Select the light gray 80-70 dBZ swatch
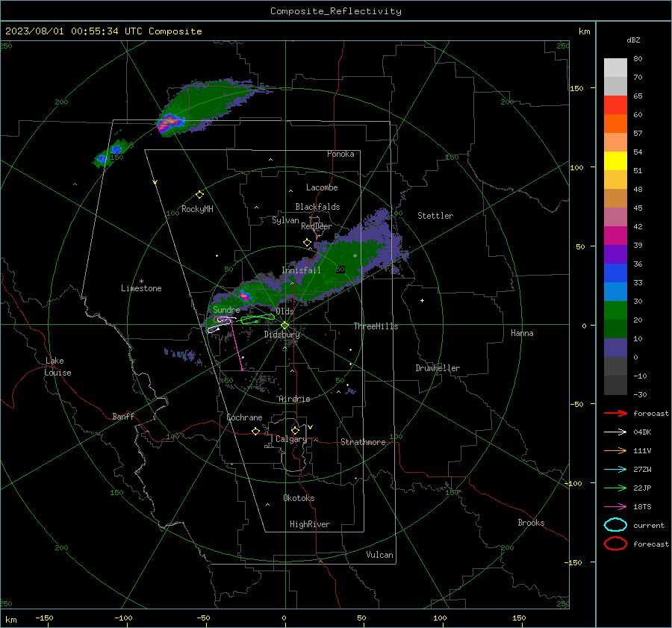This screenshot has width=672, height=628. click(615, 68)
